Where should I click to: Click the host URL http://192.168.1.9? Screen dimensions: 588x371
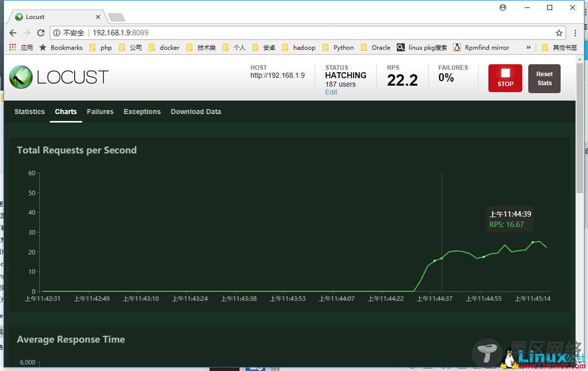(x=277, y=75)
